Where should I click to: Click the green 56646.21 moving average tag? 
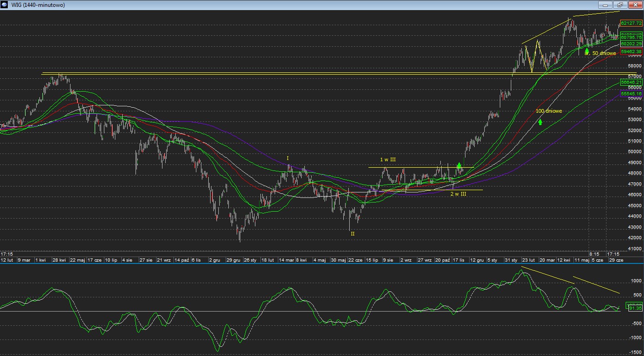coord(631,82)
